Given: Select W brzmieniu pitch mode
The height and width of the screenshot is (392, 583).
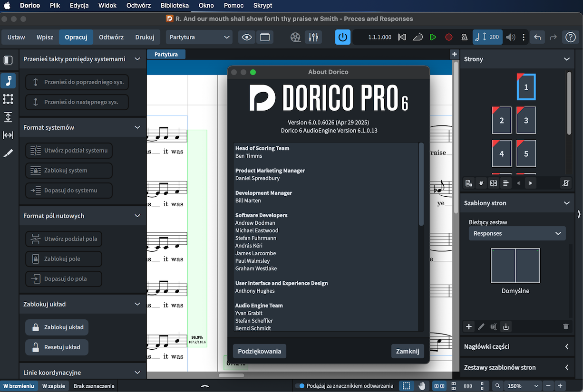Looking at the screenshot, I should point(19,386).
